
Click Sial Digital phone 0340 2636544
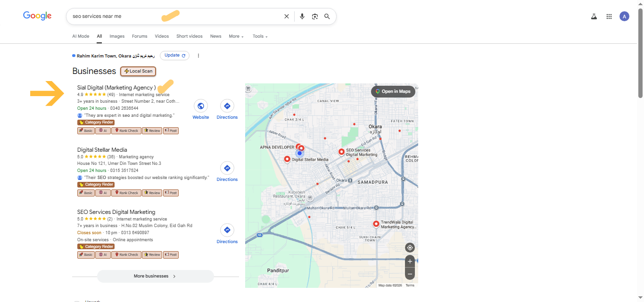click(x=124, y=108)
